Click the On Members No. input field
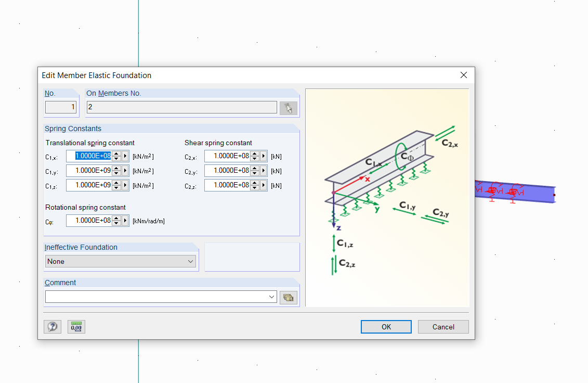 click(181, 107)
